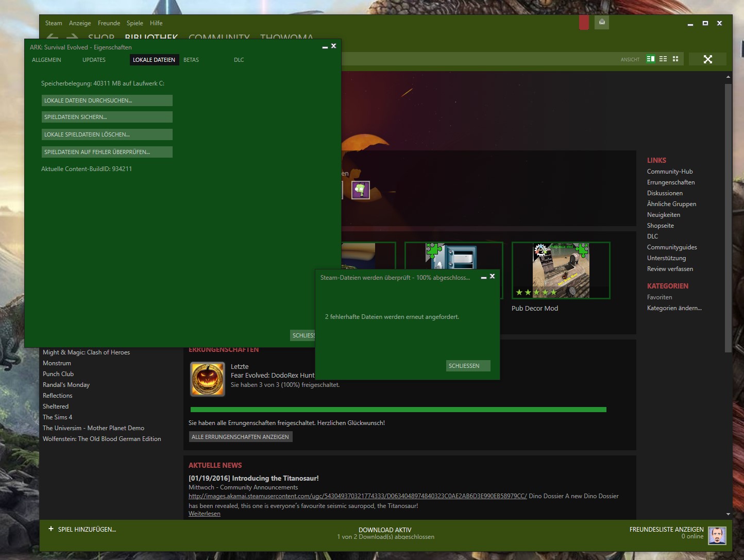
Task: Select the LOKALE DATEIEN tab
Action: [x=154, y=60]
